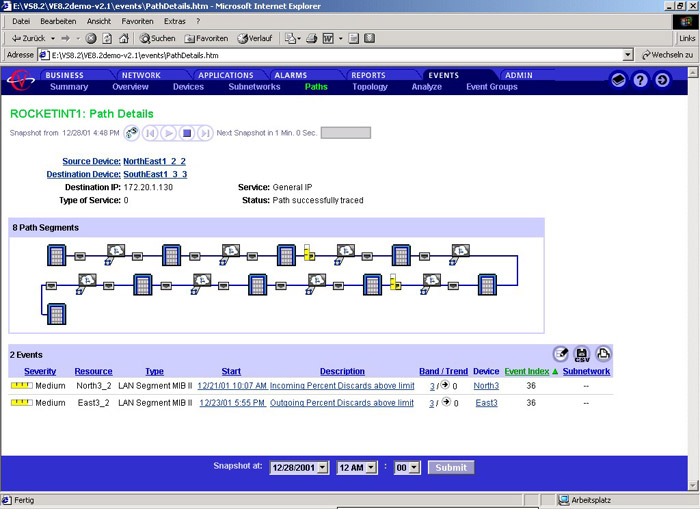
Task: Click the edit events icon
Action: coord(560,353)
